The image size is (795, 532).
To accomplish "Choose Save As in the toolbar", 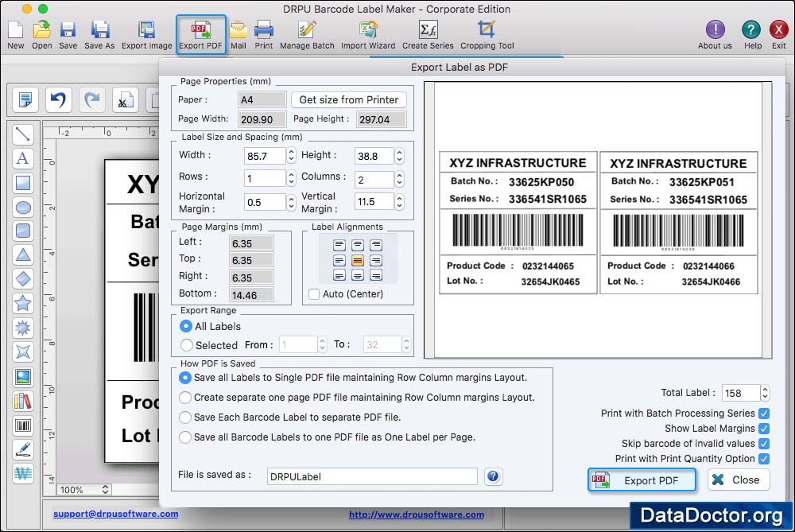I will click(x=99, y=35).
